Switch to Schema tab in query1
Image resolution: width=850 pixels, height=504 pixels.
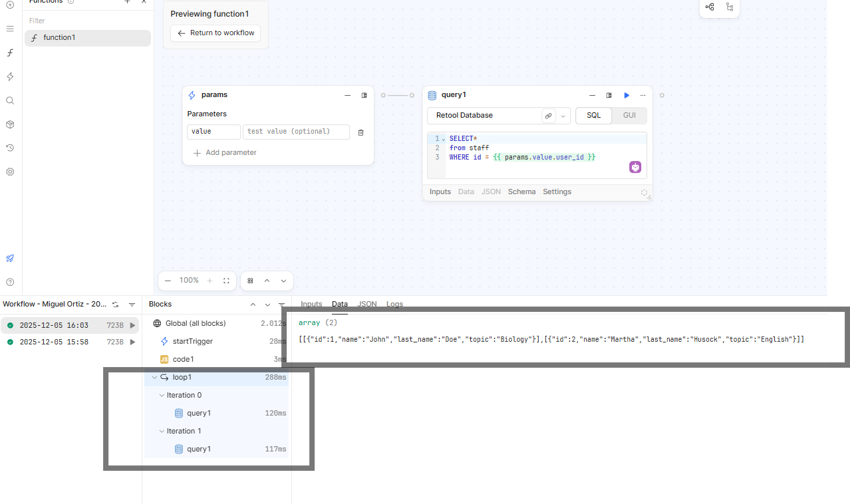(x=521, y=191)
